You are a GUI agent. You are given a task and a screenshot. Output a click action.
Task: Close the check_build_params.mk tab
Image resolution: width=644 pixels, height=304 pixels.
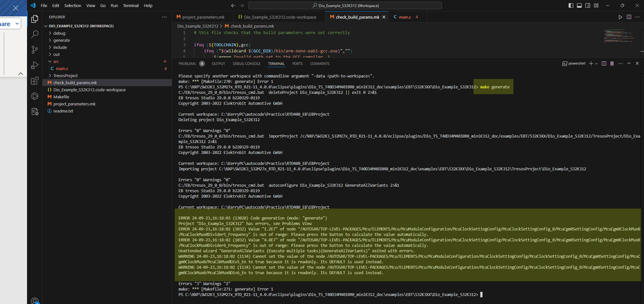[384, 17]
